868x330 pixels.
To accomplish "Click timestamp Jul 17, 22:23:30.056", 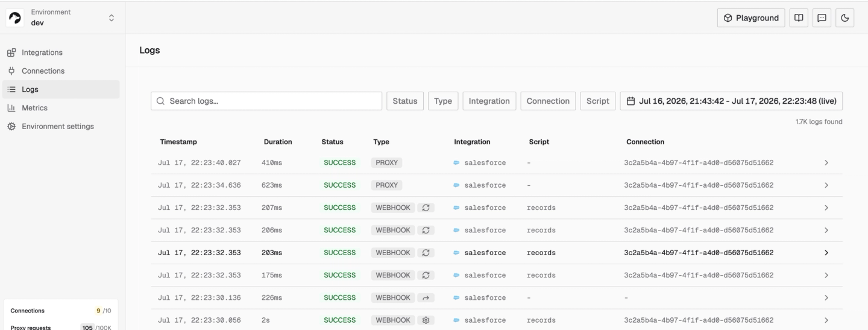I will [199, 320].
